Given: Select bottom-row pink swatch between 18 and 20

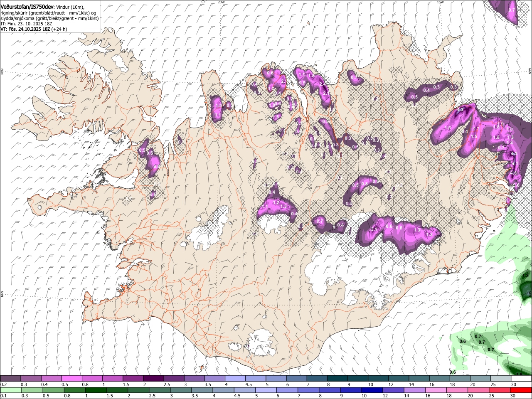Looking at the screenshot, I should (457, 390).
